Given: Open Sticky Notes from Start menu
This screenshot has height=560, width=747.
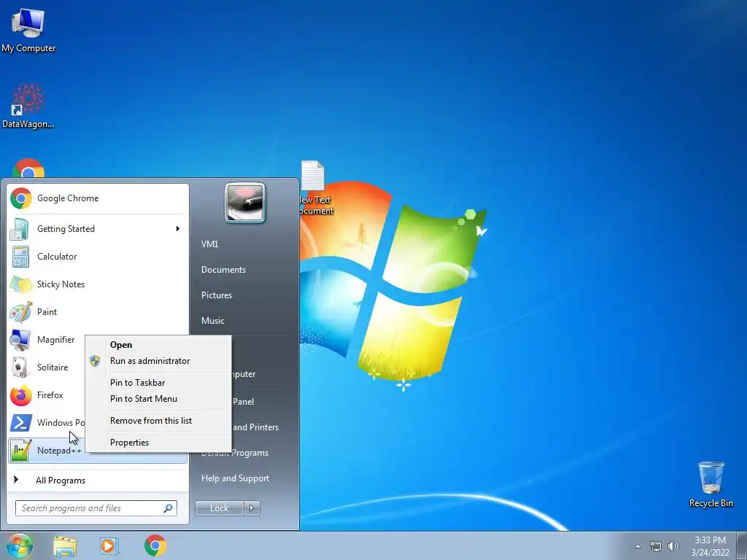Looking at the screenshot, I should [98, 284].
